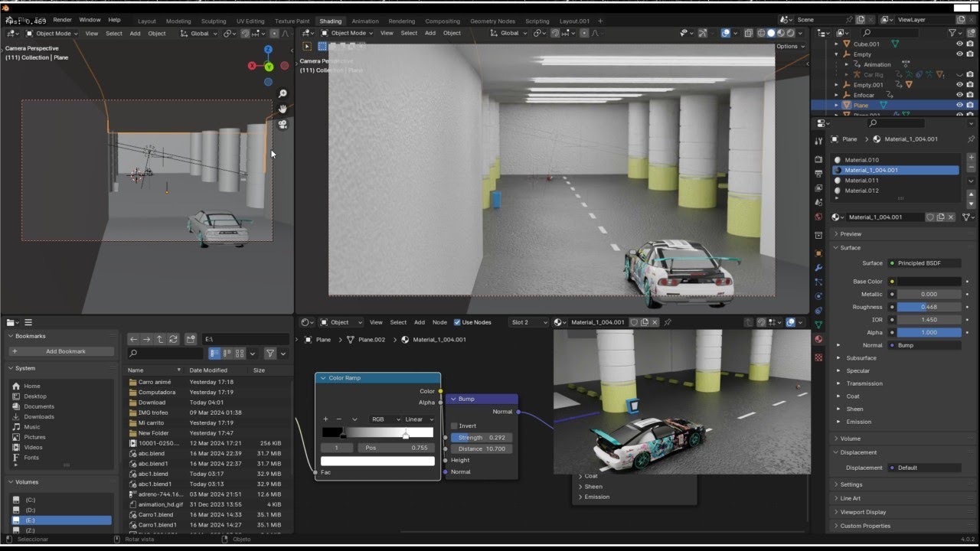Open the Slot 2 dropdown
Screen dimensions: 980x551
coord(529,322)
